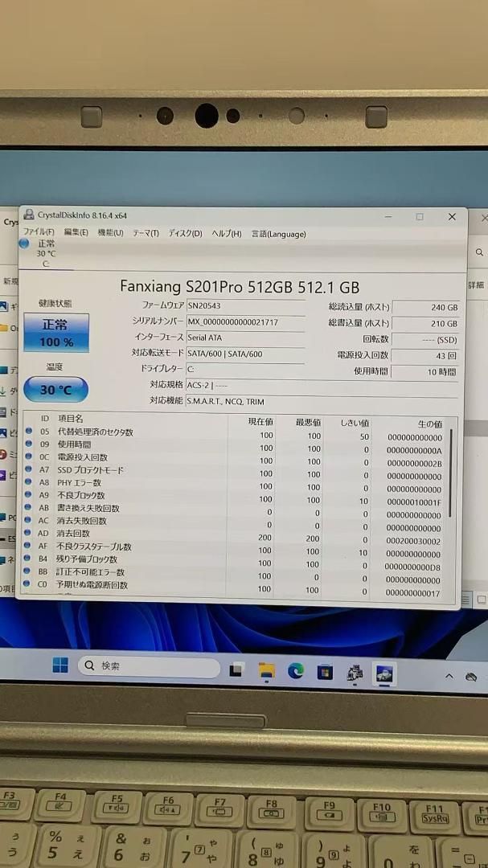Screen dimensions: 488x868
Task: Click status dot for ID AB row
Action: point(28,508)
